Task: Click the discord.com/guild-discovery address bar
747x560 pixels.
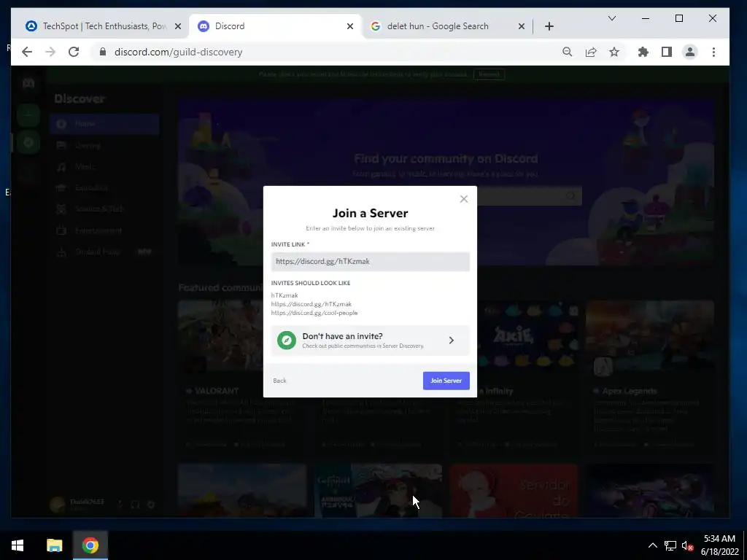Action: click(178, 52)
